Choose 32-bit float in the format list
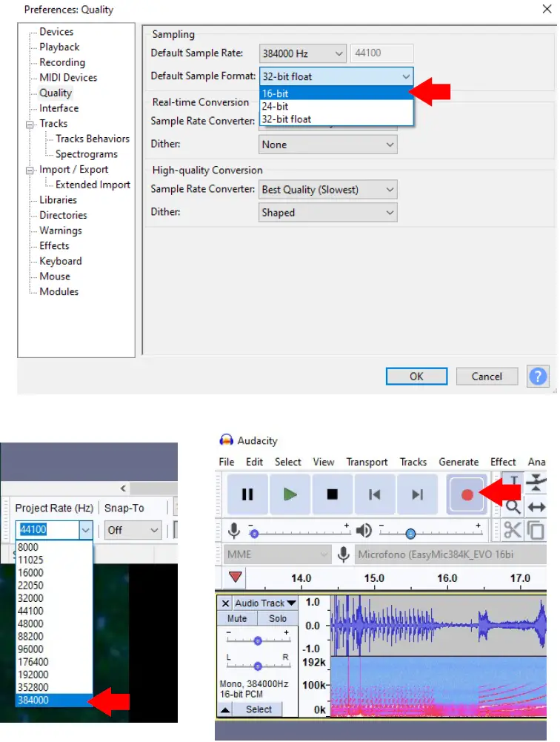The image size is (560, 742). pyautogui.click(x=336, y=119)
